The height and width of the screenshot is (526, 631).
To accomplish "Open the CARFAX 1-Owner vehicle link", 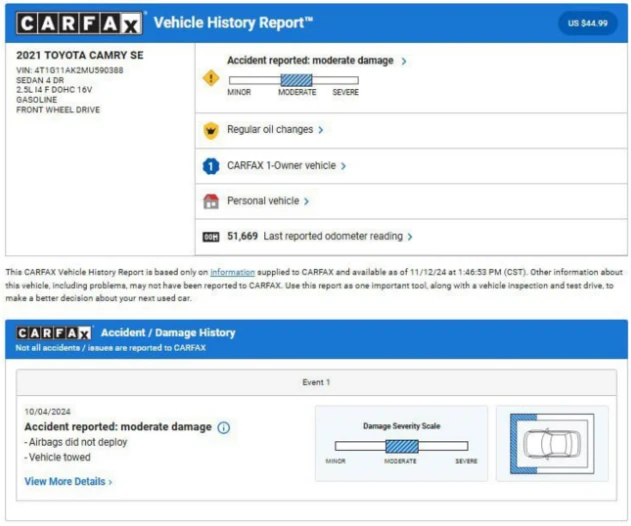I will click(281, 165).
